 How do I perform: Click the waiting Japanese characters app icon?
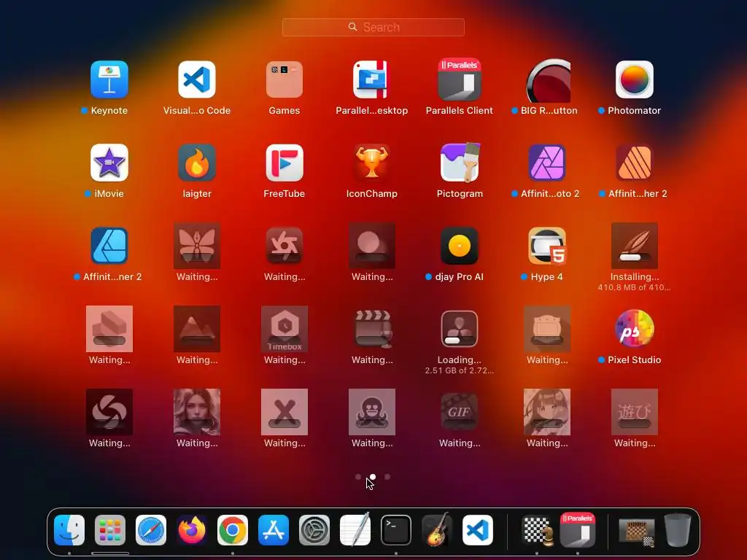point(635,412)
